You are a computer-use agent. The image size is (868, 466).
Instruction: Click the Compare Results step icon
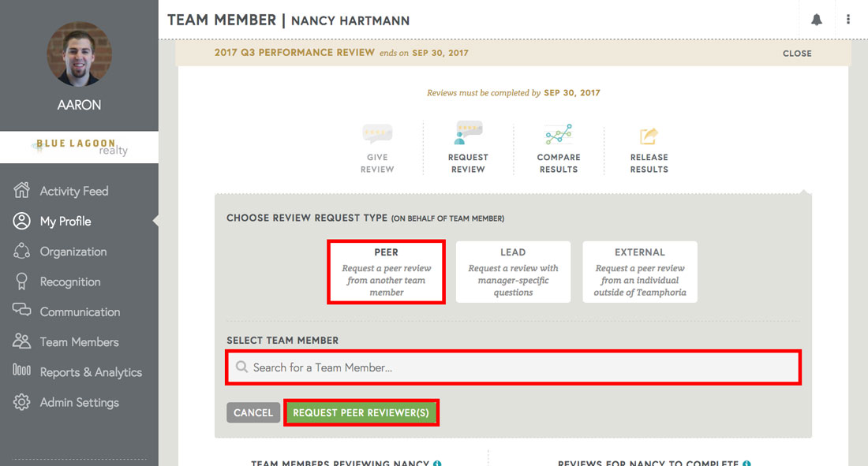click(x=558, y=134)
